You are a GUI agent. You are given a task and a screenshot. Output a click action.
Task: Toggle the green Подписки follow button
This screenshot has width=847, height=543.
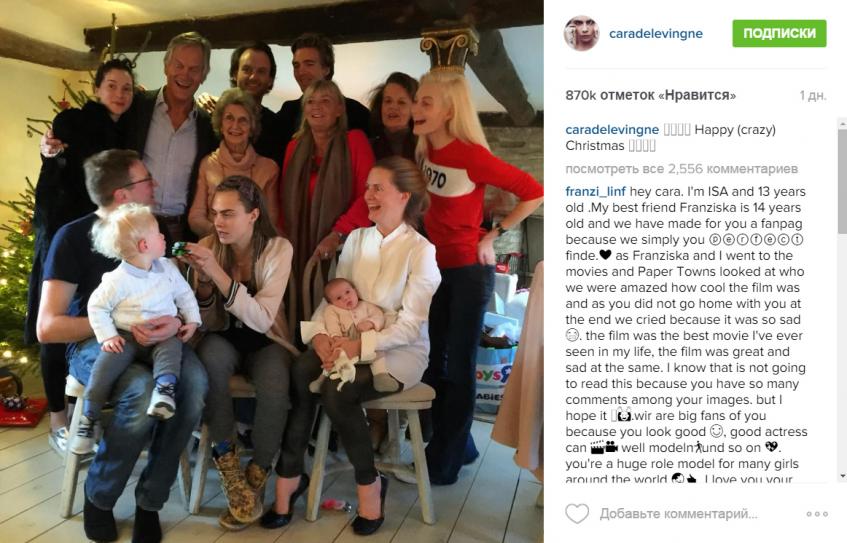pyautogui.click(x=779, y=33)
